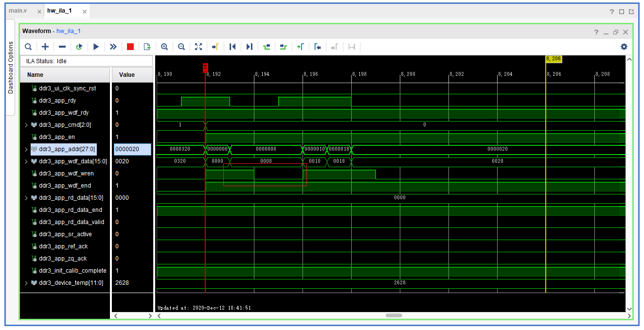Select the hw_ila_1 tab
This screenshot has width=644, height=330.
click(60, 10)
